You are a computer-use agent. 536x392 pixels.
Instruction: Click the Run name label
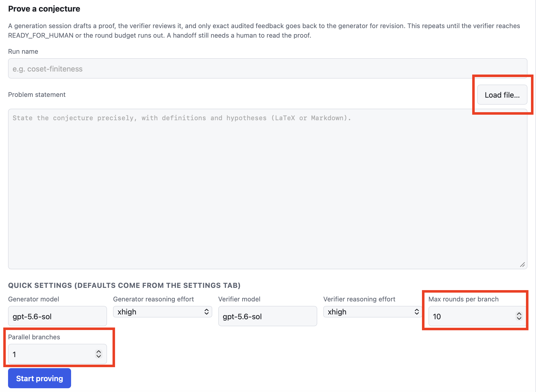(23, 51)
